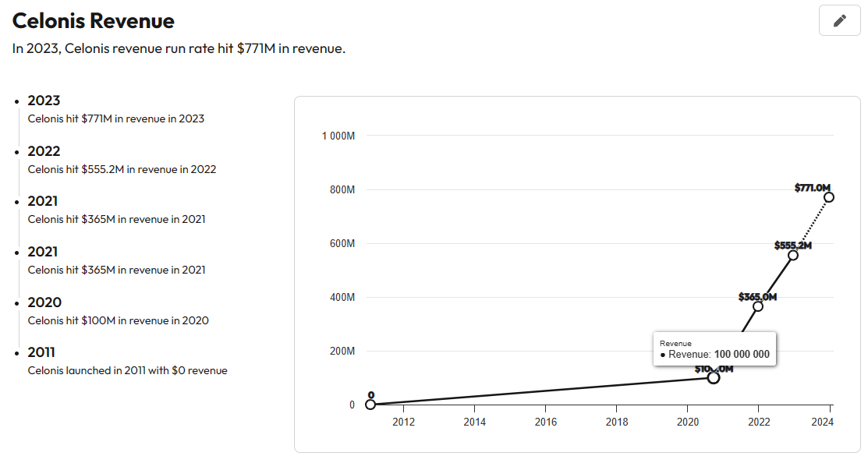Screen dimensions: 868x456
Task: Click the Revenue tooltip box
Action: (x=714, y=349)
